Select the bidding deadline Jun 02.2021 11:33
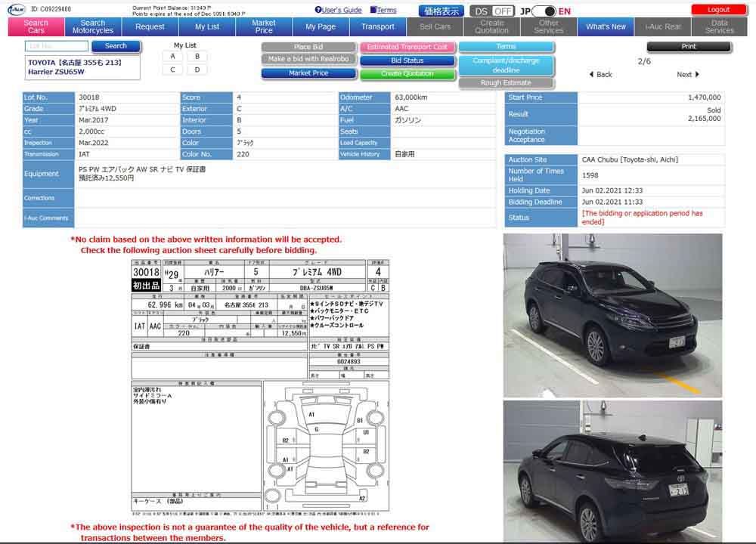 [612, 202]
